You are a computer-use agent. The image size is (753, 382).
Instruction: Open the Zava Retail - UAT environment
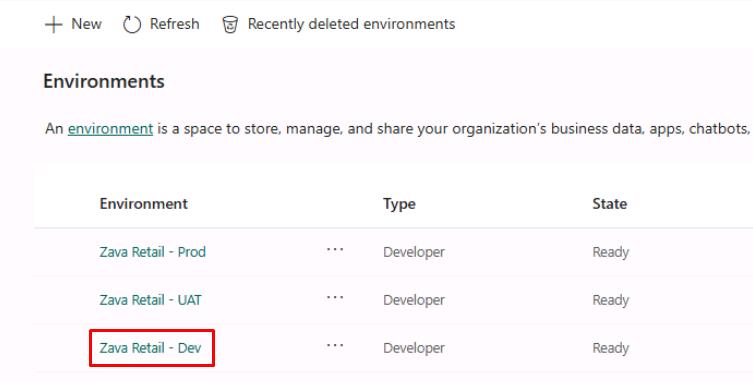click(x=150, y=300)
